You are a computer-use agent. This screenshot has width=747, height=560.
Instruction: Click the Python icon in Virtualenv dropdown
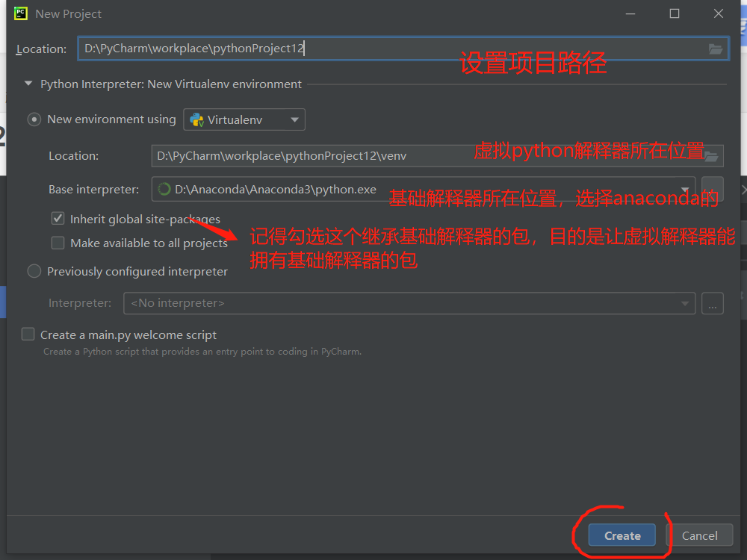coord(196,119)
